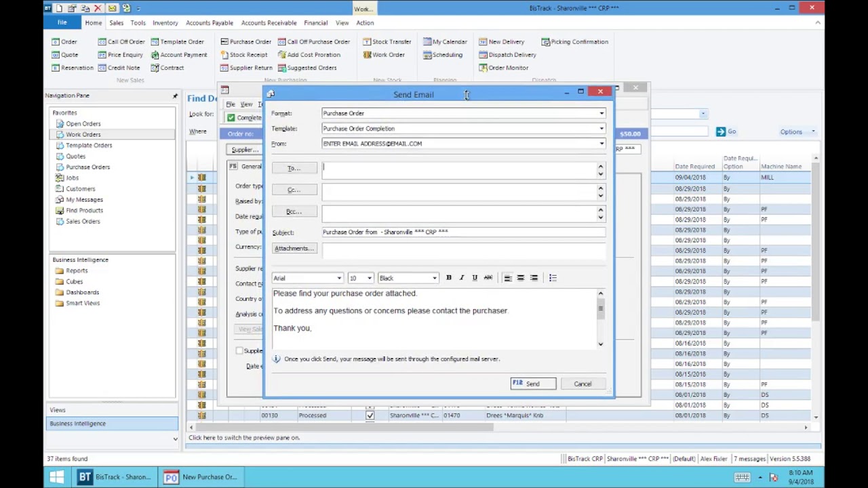Image resolution: width=868 pixels, height=488 pixels.
Task: Align email text right
Action: pyautogui.click(x=534, y=278)
